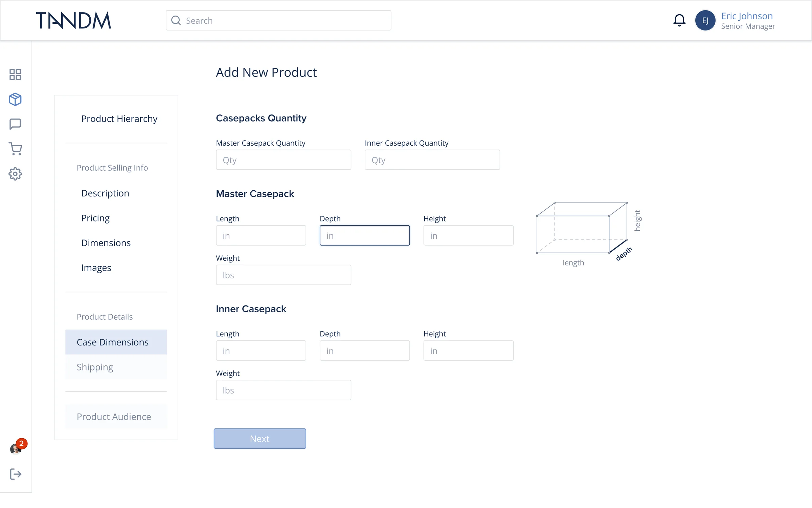Viewport: 812px width, 508px height.
Task: Click Eric Johnson profile name
Action: point(747,16)
